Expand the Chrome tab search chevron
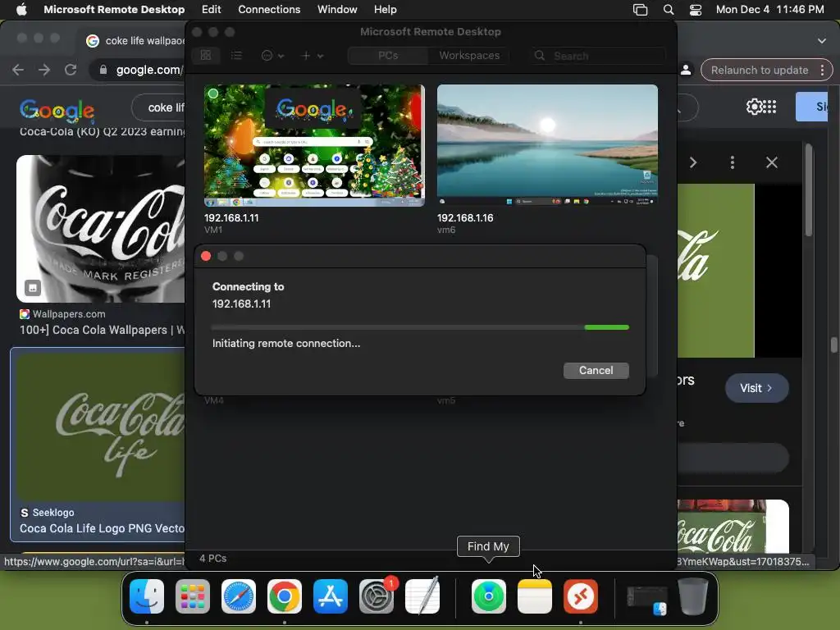840x630 pixels. click(822, 41)
